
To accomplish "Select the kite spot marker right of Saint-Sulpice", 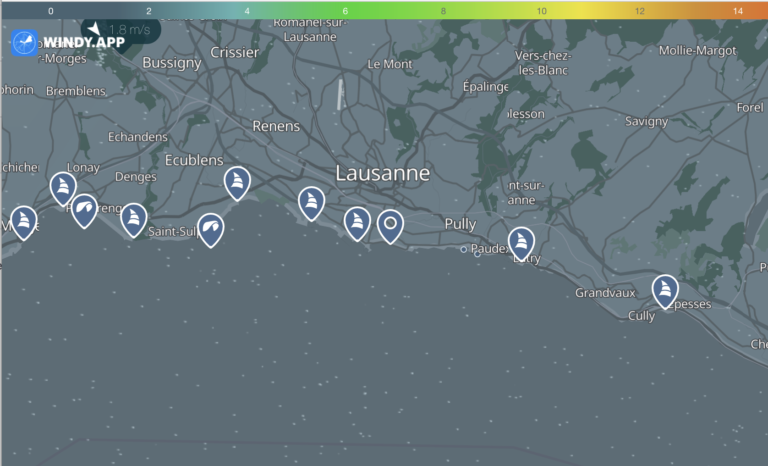I will [210, 229].
